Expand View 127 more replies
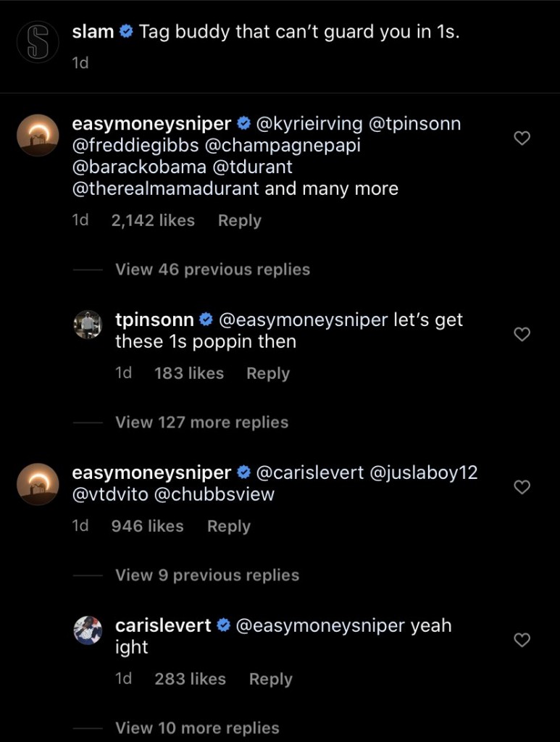This screenshot has height=742, width=560. pyautogui.click(x=201, y=422)
